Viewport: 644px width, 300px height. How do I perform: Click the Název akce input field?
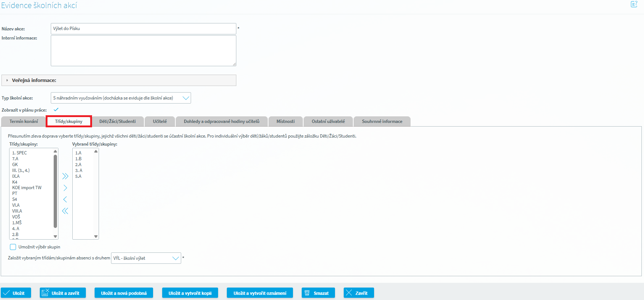point(143,29)
